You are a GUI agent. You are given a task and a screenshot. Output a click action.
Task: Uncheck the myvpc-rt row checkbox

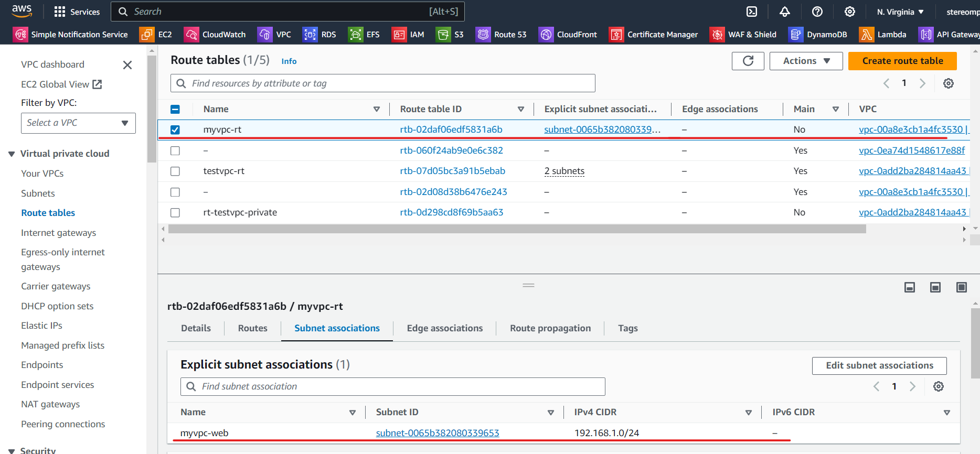[175, 129]
